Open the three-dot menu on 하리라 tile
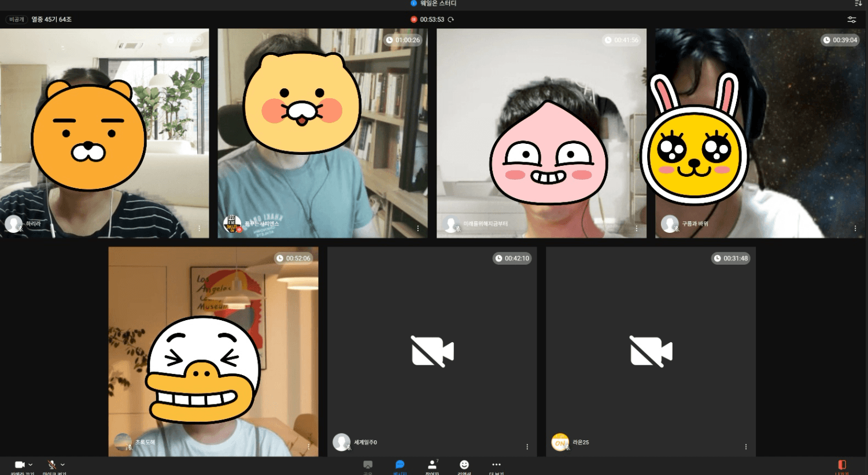 tap(200, 228)
